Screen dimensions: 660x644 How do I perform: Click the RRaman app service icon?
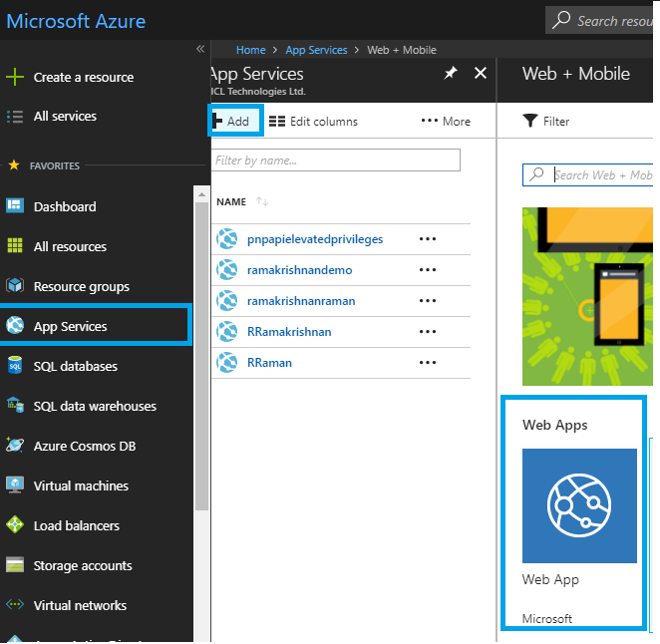[227, 363]
